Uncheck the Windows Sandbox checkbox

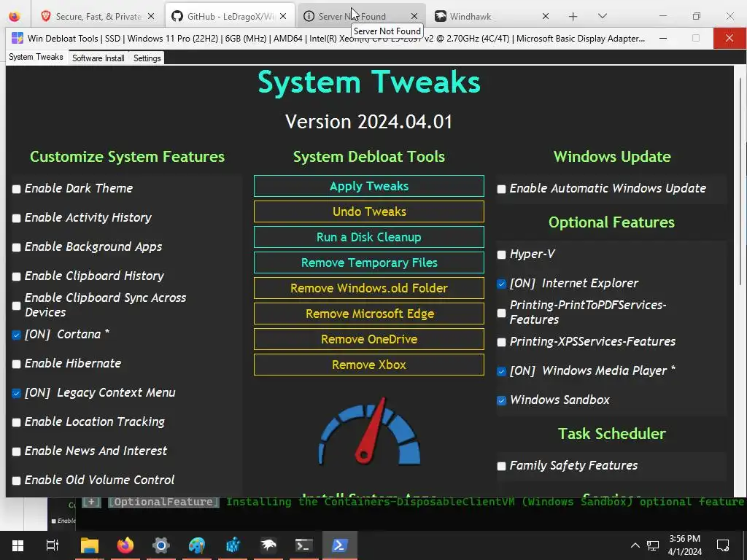(501, 400)
